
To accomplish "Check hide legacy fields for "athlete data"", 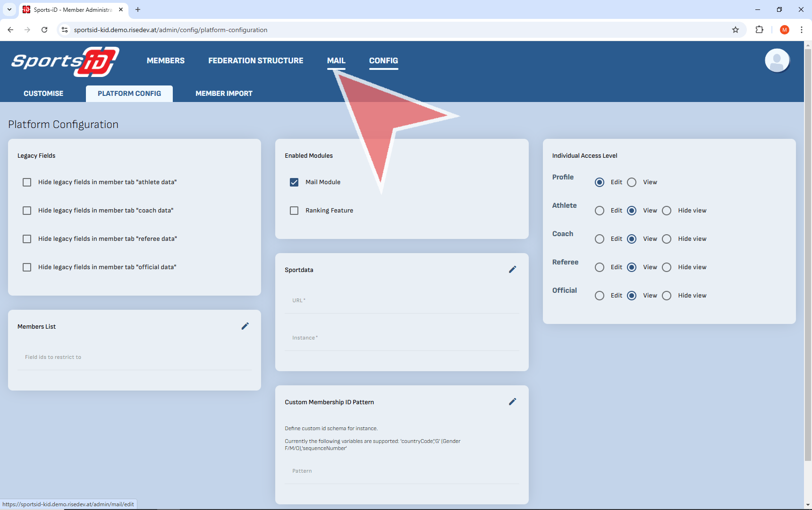I will coord(27,182).
